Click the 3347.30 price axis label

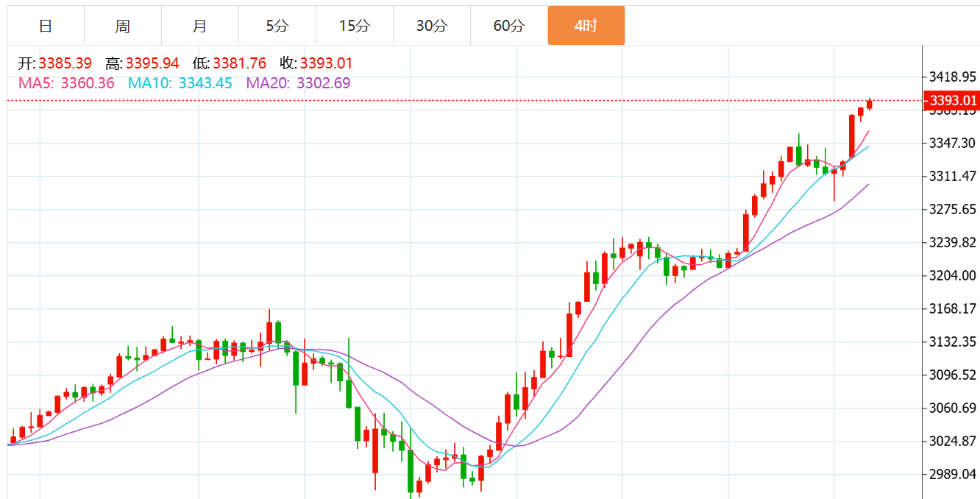[x=953, y=143]
